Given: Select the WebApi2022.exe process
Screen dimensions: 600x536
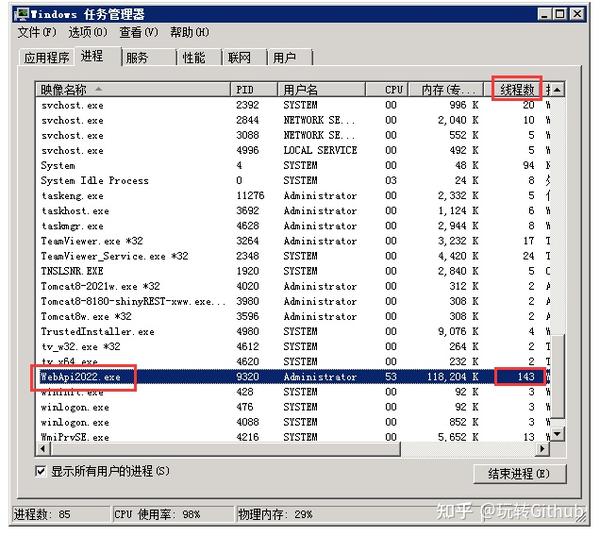Looking at the screenshot, I should click(292, 376).
